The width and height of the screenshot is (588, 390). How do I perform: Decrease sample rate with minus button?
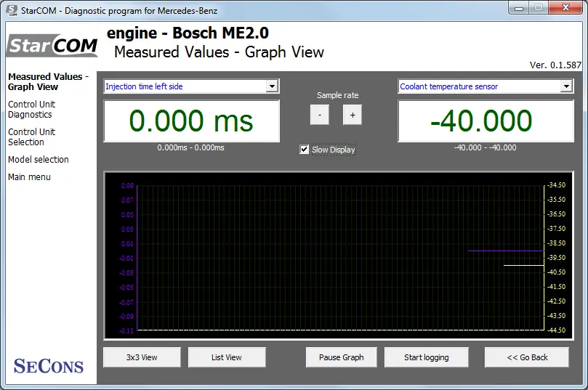point(320,115)
